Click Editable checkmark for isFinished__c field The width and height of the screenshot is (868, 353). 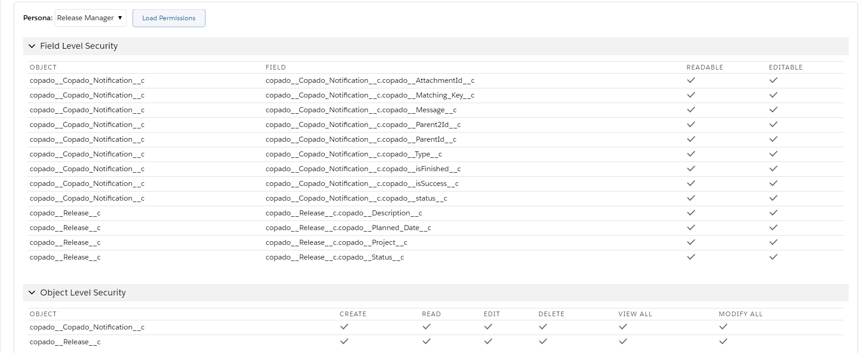[x=773, y=168]
